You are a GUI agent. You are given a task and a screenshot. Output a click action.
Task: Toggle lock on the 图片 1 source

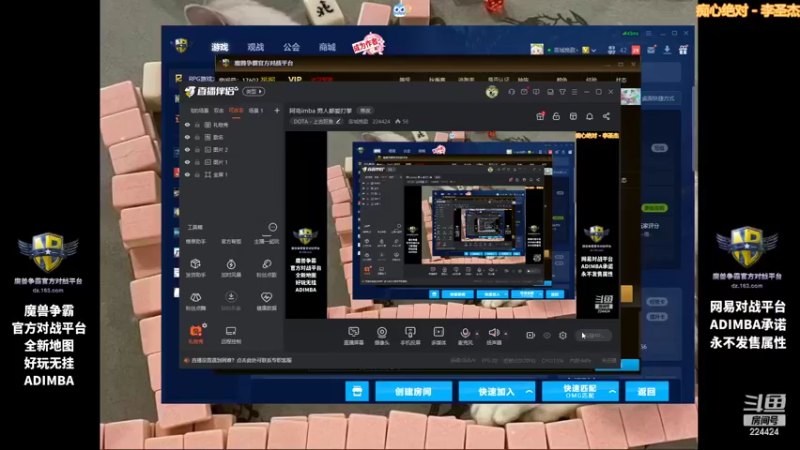point(197,162)
